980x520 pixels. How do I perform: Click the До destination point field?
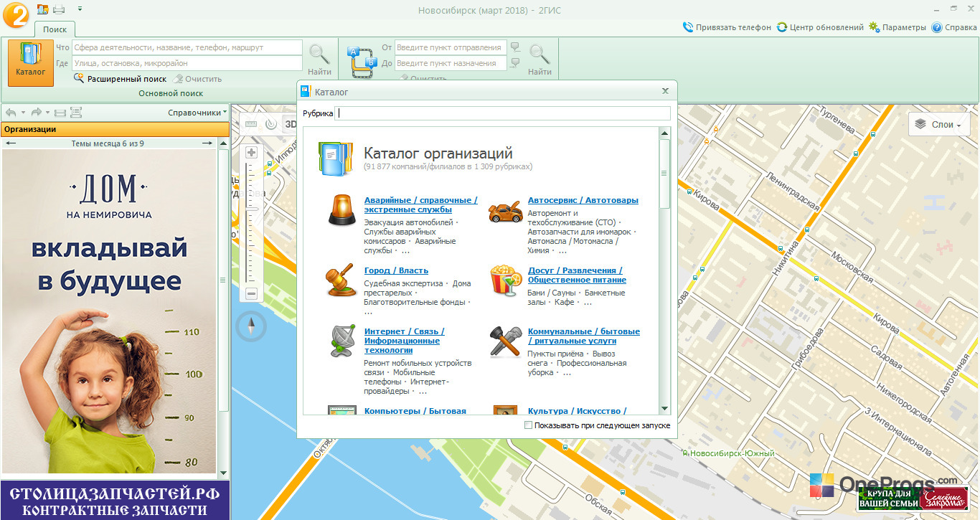click(x=451, y=63)
